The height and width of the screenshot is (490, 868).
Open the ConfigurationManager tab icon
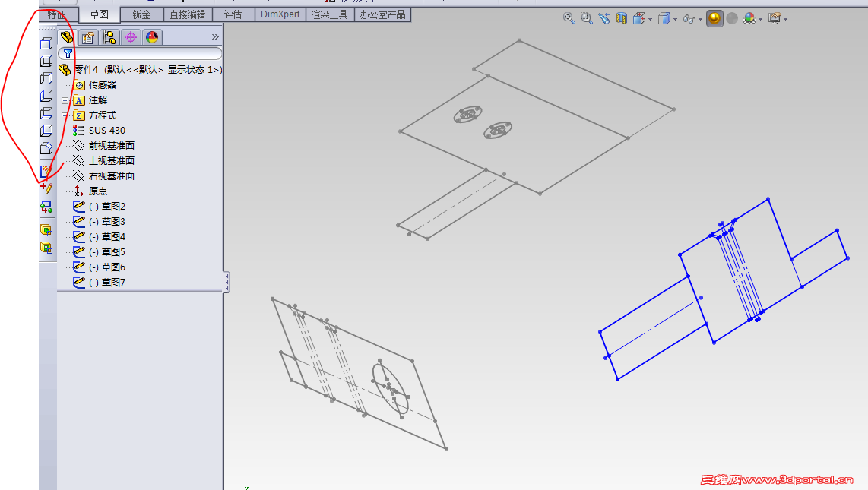pos(109,37)
